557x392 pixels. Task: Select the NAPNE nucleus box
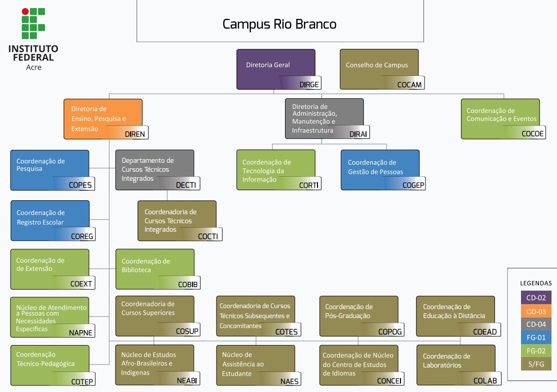pos(50,318)
